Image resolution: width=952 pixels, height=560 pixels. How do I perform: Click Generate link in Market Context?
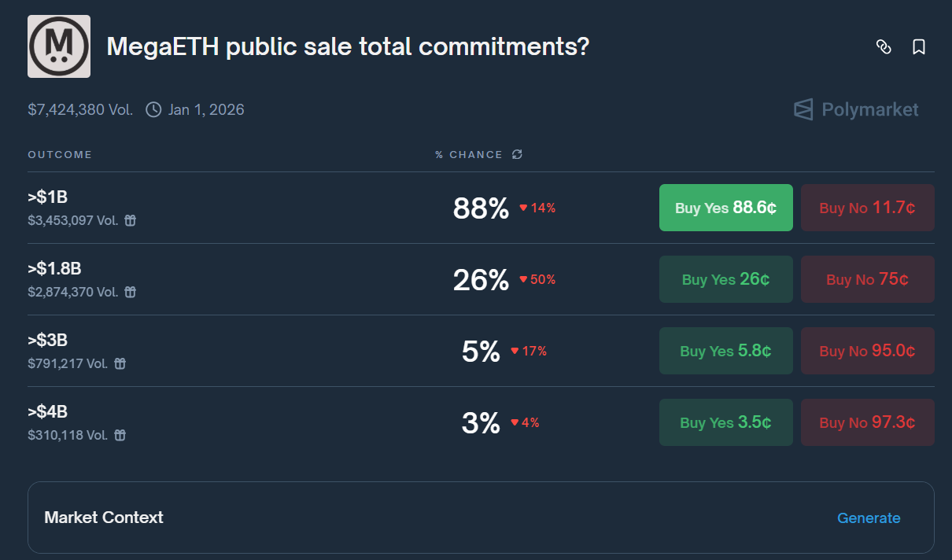pyautogui.click(x=869, y=518)
